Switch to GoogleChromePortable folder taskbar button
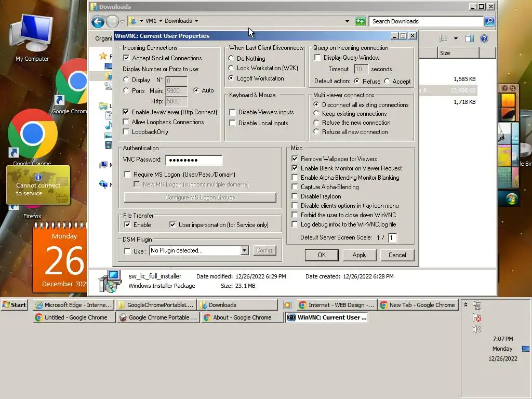This screenshot has height=399, width=532. 156,305
